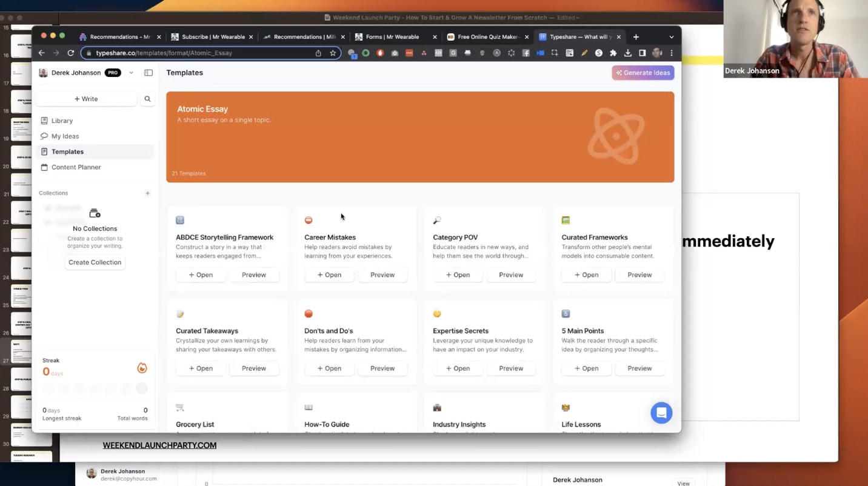The width and height of the screenshot is (868, 486).
Task: Open the chat support bubble
Action: 661,413
